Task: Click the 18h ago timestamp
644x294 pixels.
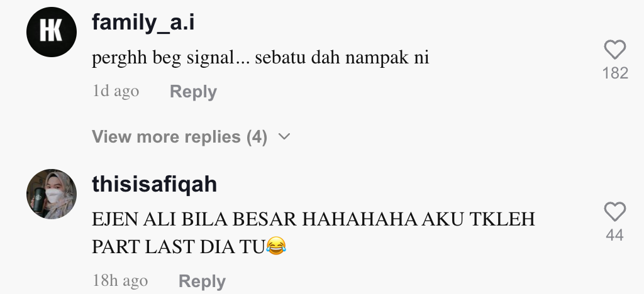Action: coord(120,281)
